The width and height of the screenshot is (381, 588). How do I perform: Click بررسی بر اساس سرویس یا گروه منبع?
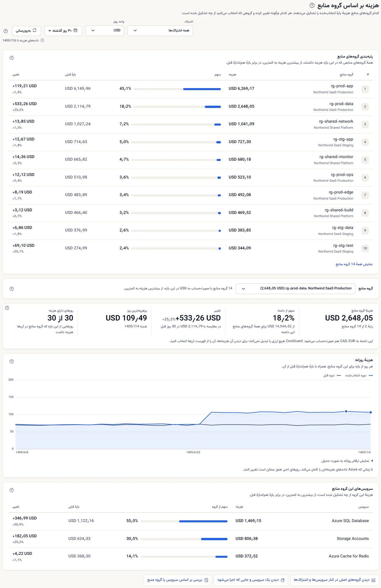pos(178,580)
